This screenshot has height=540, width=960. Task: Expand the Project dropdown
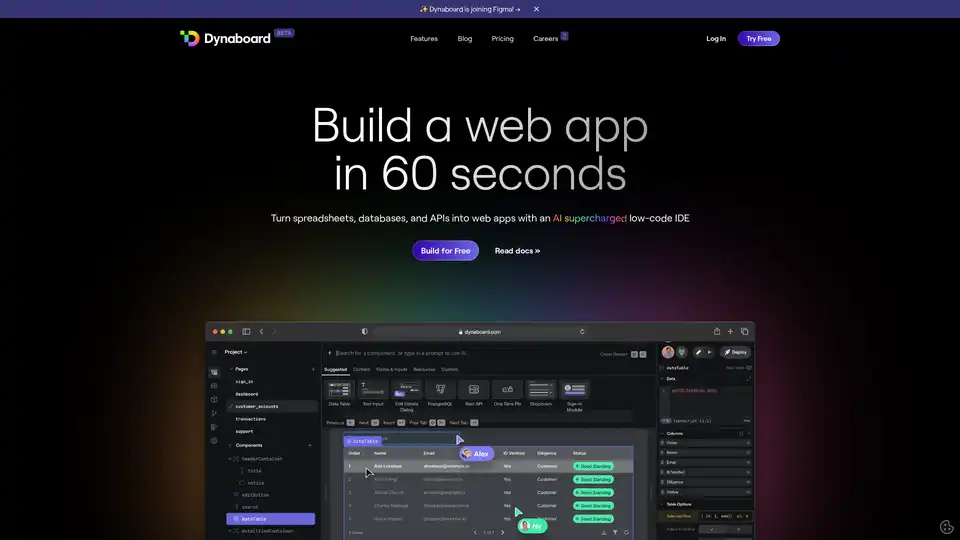tap(236, 352)
